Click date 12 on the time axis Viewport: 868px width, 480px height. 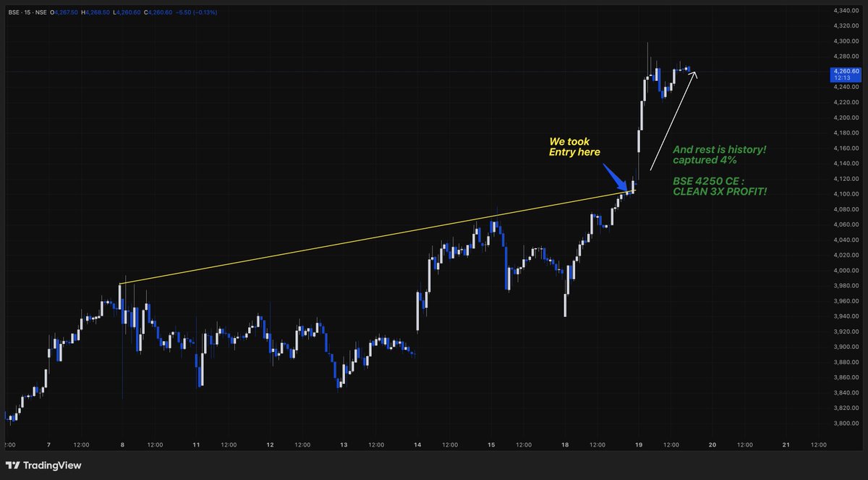270,445
